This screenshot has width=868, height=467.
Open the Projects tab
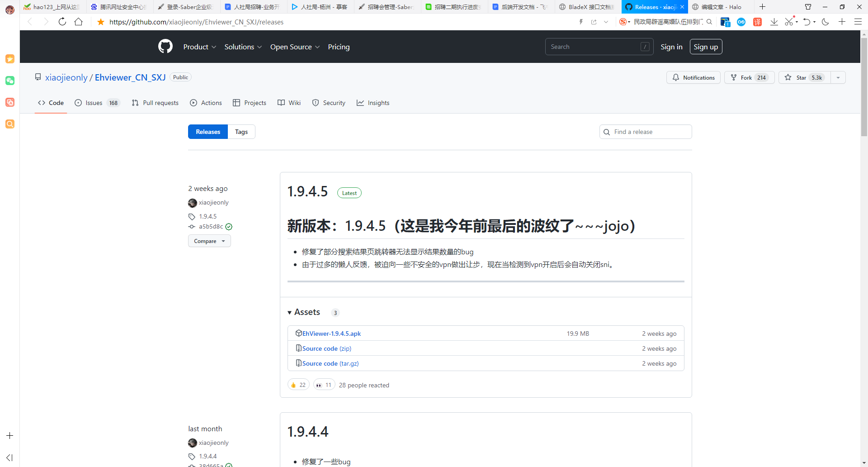[x=250, y=103]
